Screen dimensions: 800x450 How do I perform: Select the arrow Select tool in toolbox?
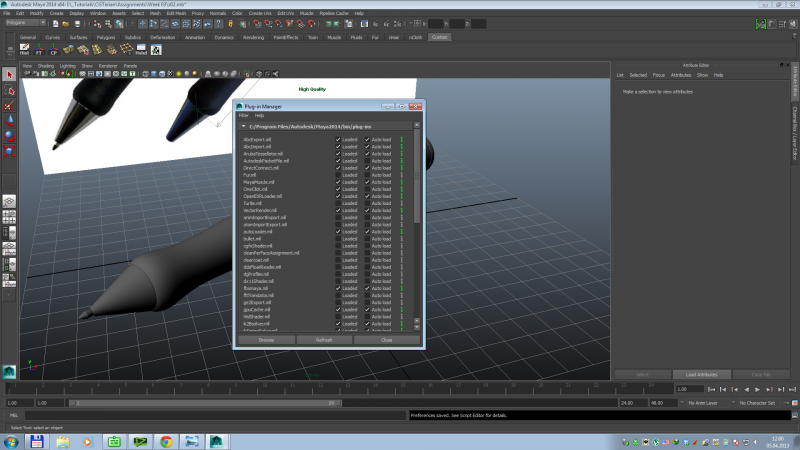[x=10, y=75]
